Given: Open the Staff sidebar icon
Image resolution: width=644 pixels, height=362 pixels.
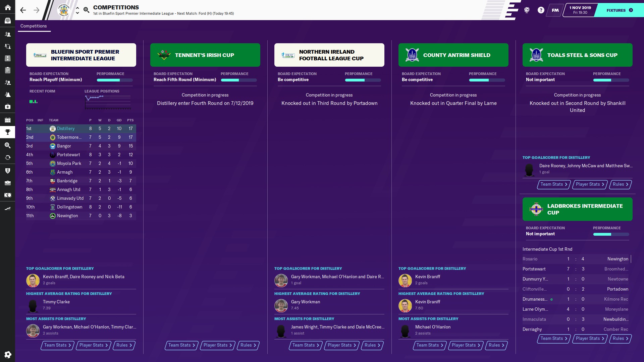Looking at the screenshot, I should [7, 82].
